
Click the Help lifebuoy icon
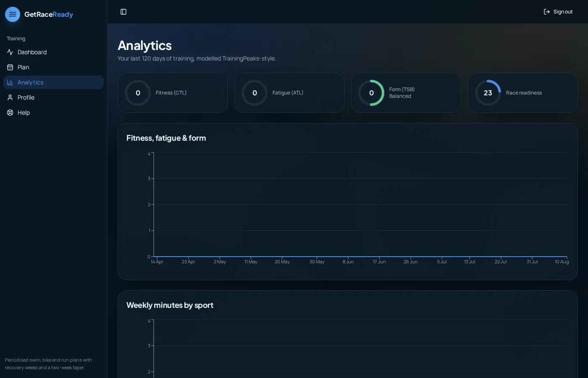point(10,113)
